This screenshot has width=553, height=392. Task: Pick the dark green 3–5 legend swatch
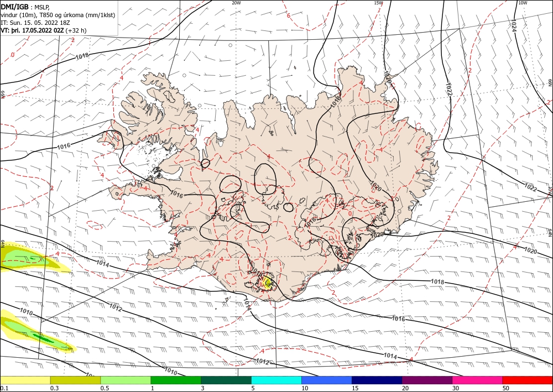[x=226, y=380]
